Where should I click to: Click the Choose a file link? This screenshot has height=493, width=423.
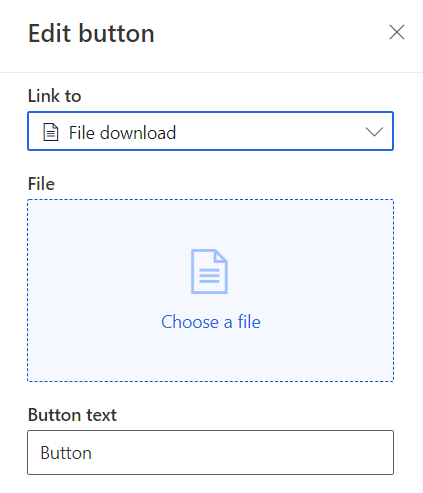pyautogui.click(x=211, y=322)
